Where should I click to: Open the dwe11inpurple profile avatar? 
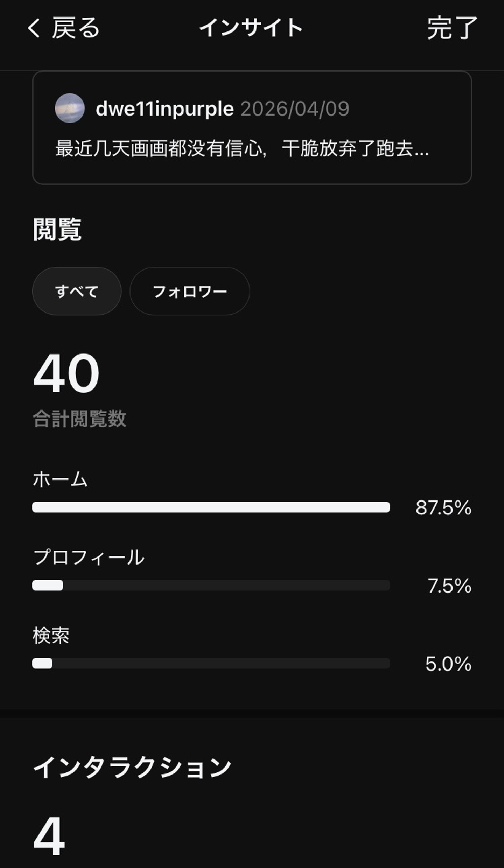(x=70, y=108)
